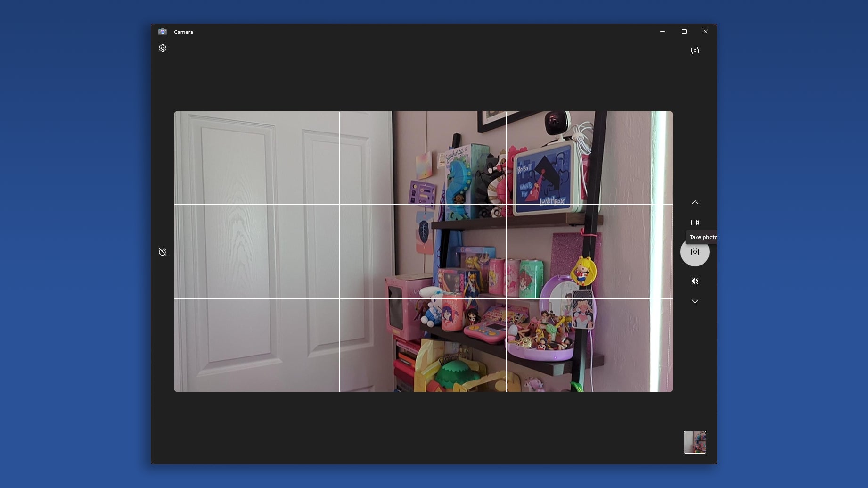Click the down chevron below QR mode
The width and height of the screenshot is (868, 488).
click(695, 301)
